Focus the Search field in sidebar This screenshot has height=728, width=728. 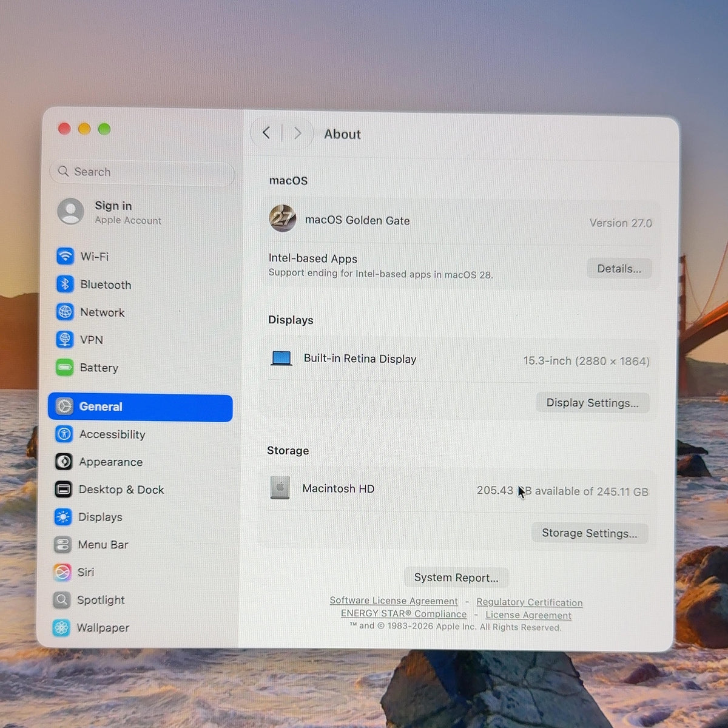pyautogui.click(x=142, y=172)
